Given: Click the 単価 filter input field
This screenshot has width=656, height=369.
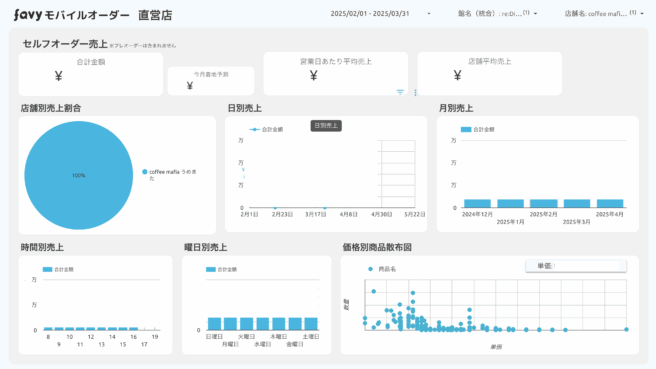Looking at the screenshot, I should point(576,266).
